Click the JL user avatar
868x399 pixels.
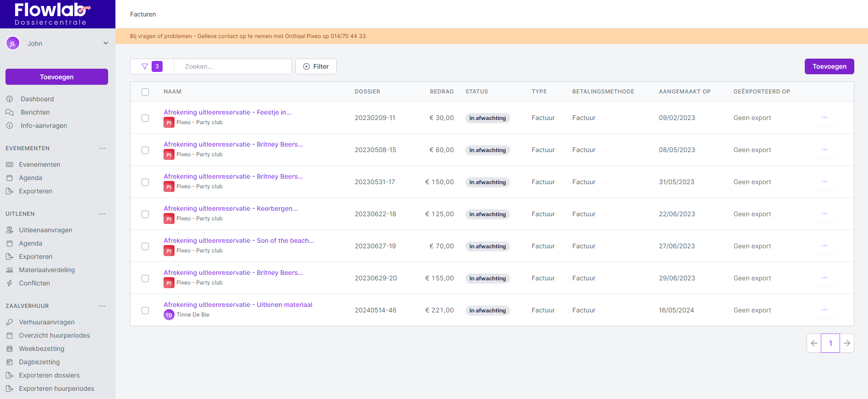pos(13,44)
